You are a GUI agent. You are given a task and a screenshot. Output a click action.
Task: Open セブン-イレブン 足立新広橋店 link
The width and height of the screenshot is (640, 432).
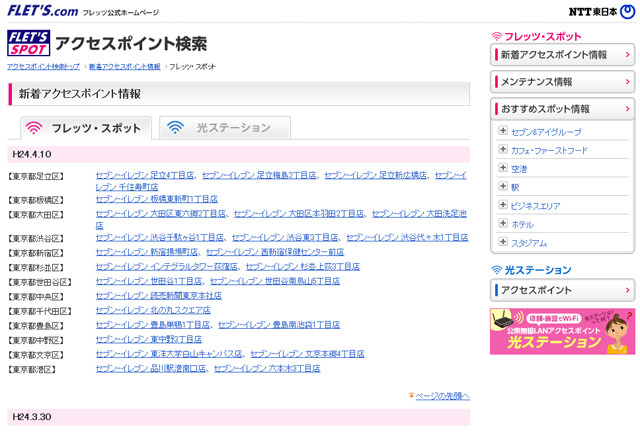pyautogui.click(x=376, y=175)
